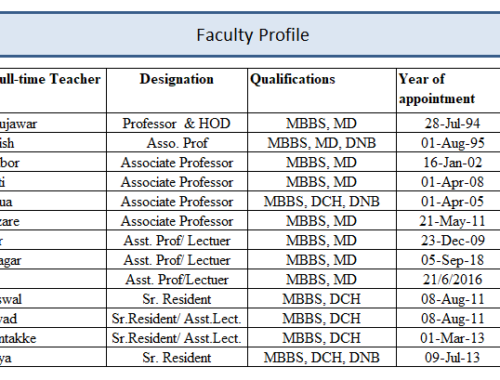Click the Year of appointment header

click(448, 91)
